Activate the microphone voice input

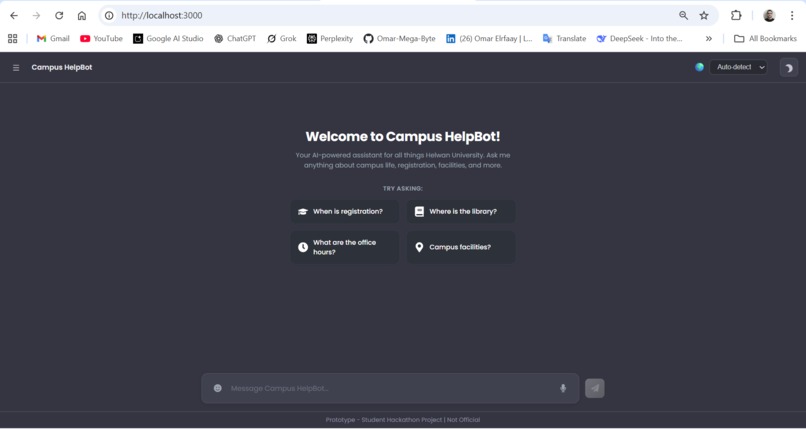tap(563, 388)
